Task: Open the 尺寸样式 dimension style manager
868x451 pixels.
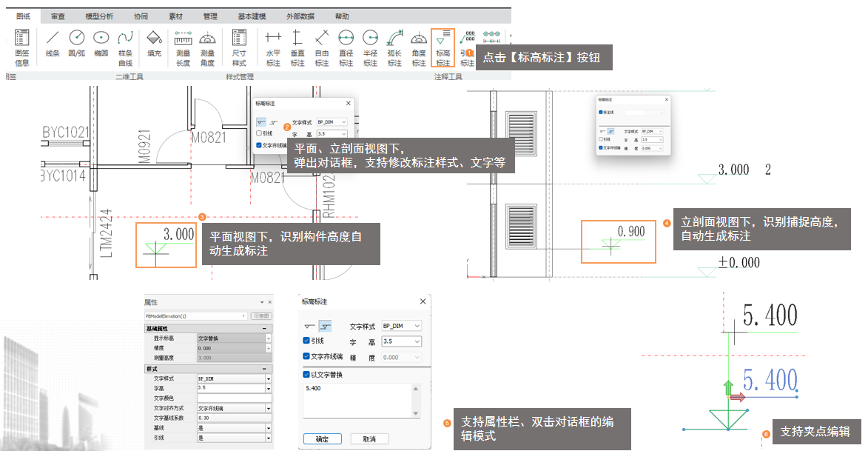Action: 239,48
